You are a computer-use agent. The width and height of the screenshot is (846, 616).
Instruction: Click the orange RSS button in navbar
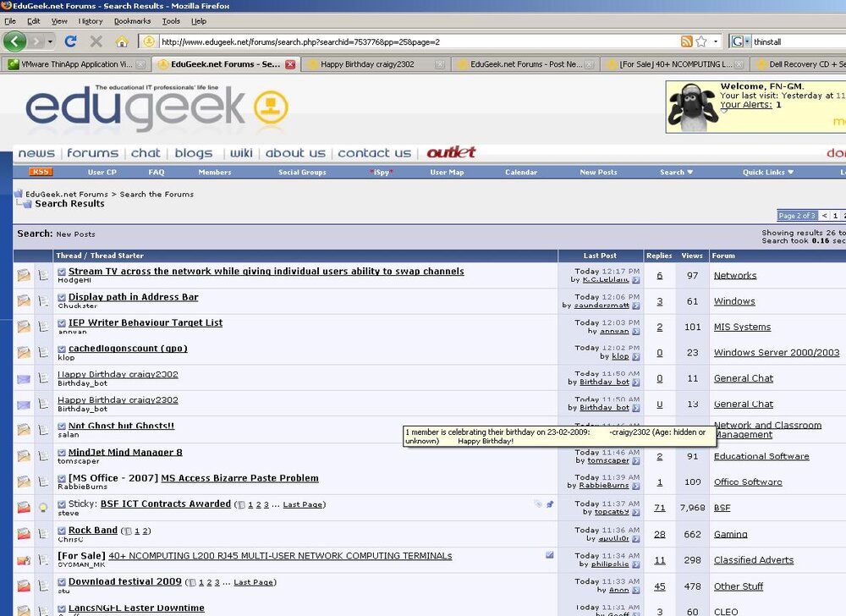point(41,172)
